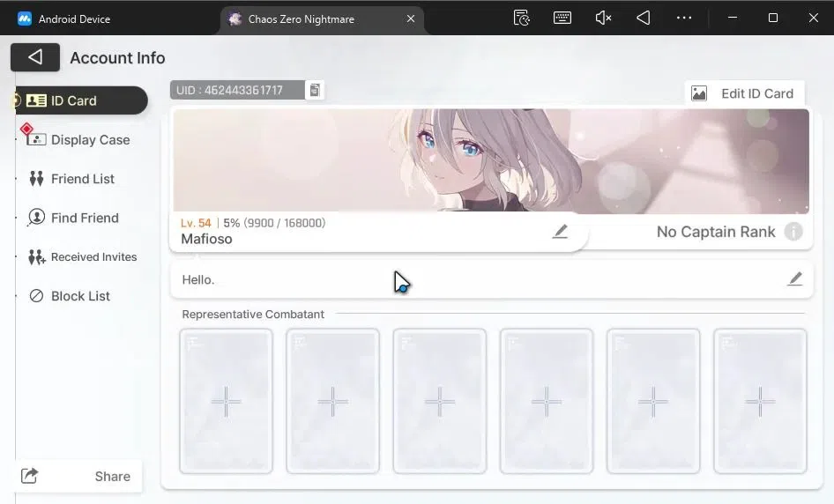Click the emulator back triangle icon
Viewport: 834px width, 504px height.
tap(644, 18)
